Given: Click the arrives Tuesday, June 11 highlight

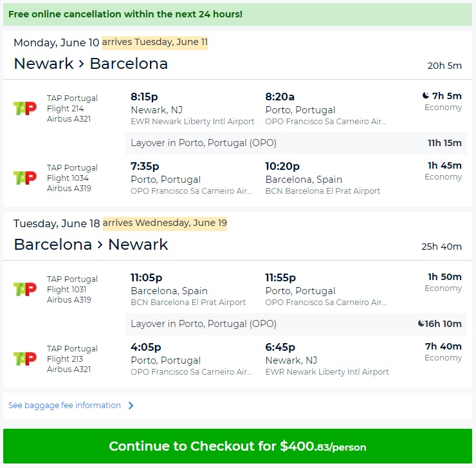Looking at the screenshot, I should click(x=154, y=42).
